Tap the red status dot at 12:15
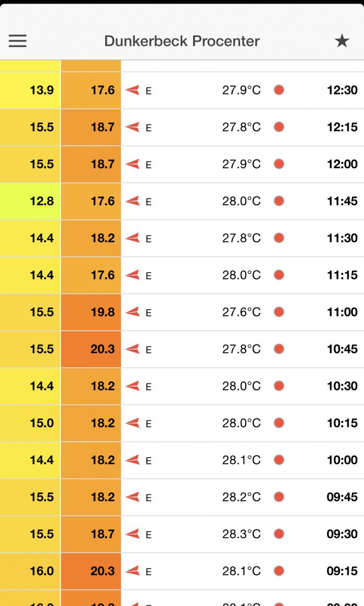The image size is (364, 606). pyautogui.click(x=279, y=127)
